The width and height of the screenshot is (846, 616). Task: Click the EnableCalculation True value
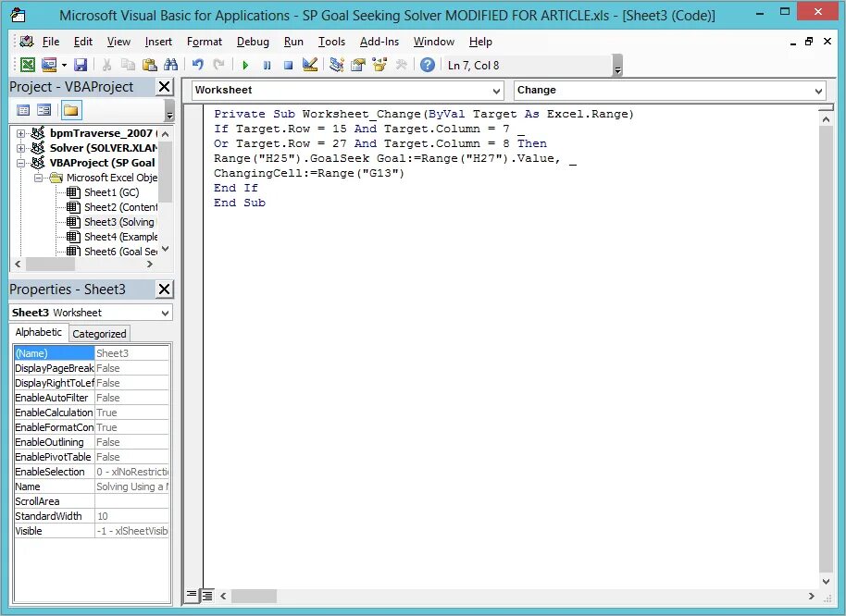(x=131, y=413)
